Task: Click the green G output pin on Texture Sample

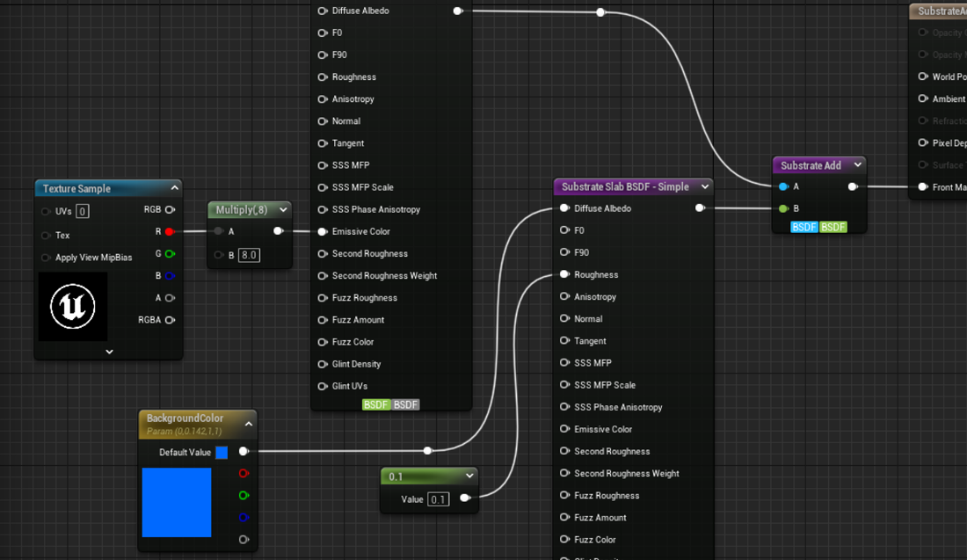Action: [x=170, y=254]
